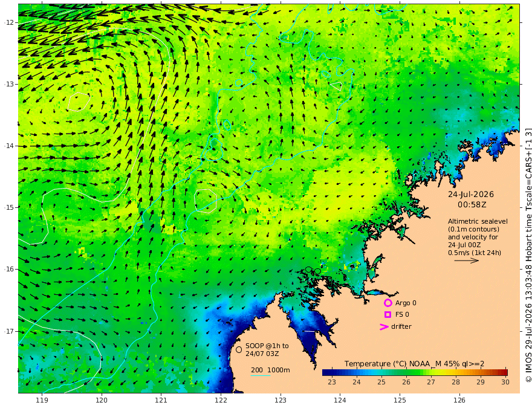This screenshot has width=532, height=411.
Task: Click the SOOP black circle legend marker
Action: 239,349
